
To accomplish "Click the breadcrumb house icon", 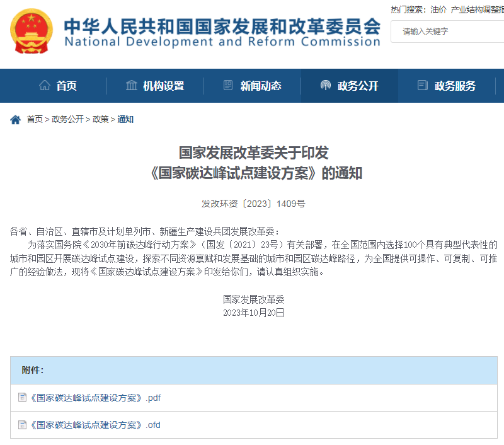I will coord(16,120).
